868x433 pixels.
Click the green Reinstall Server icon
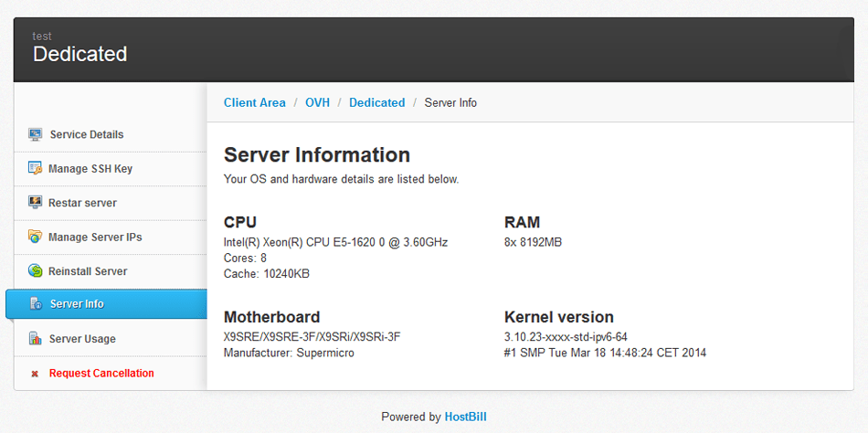pyautogui.click(x=35, y=271)
